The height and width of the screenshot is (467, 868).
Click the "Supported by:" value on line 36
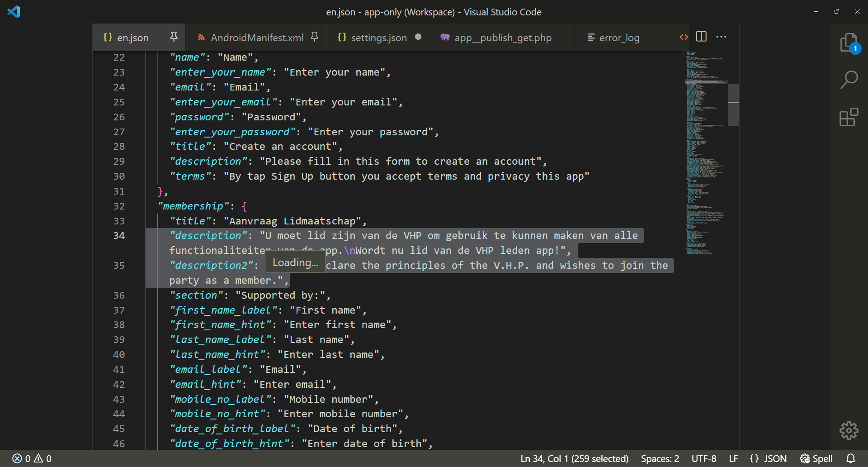point(280,295)
